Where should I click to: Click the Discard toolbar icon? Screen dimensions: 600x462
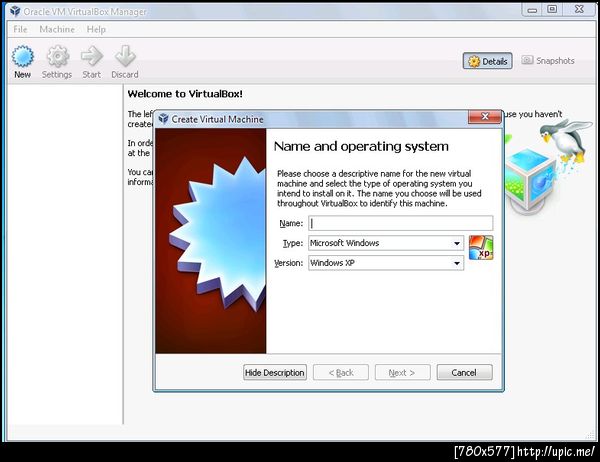point(125,62)
